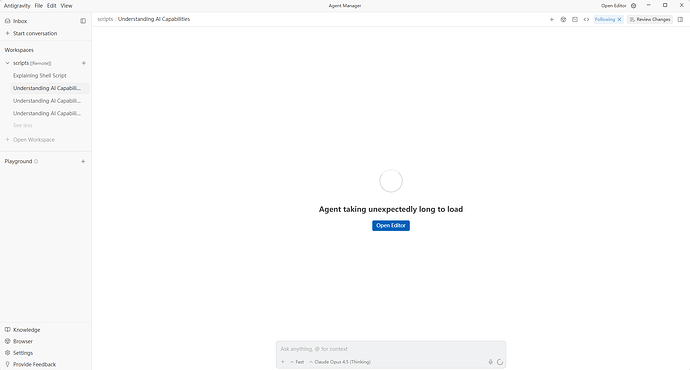Open the Inbox
This screenshot has width=690, height=370.
pos(16,21)
